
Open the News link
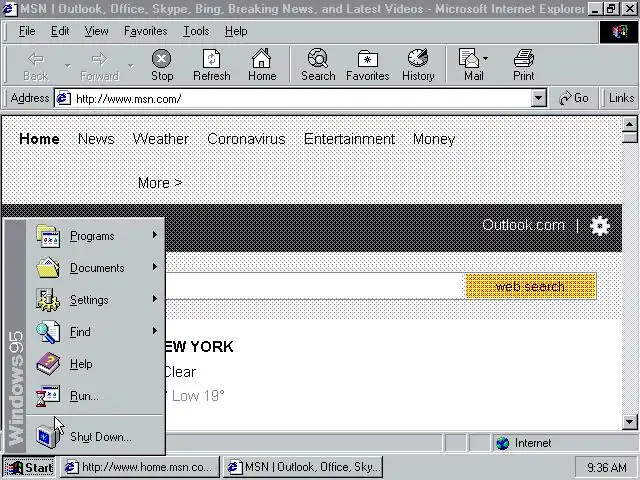coord(96,139)
